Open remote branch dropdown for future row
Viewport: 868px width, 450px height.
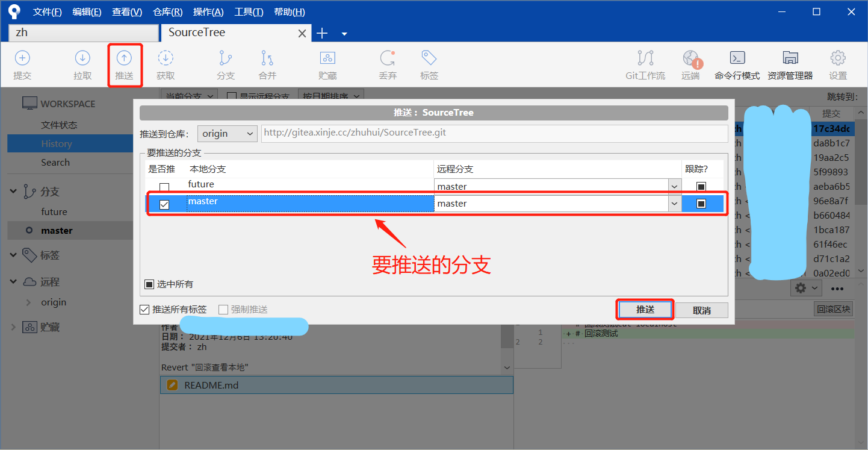tap(675, 187)
